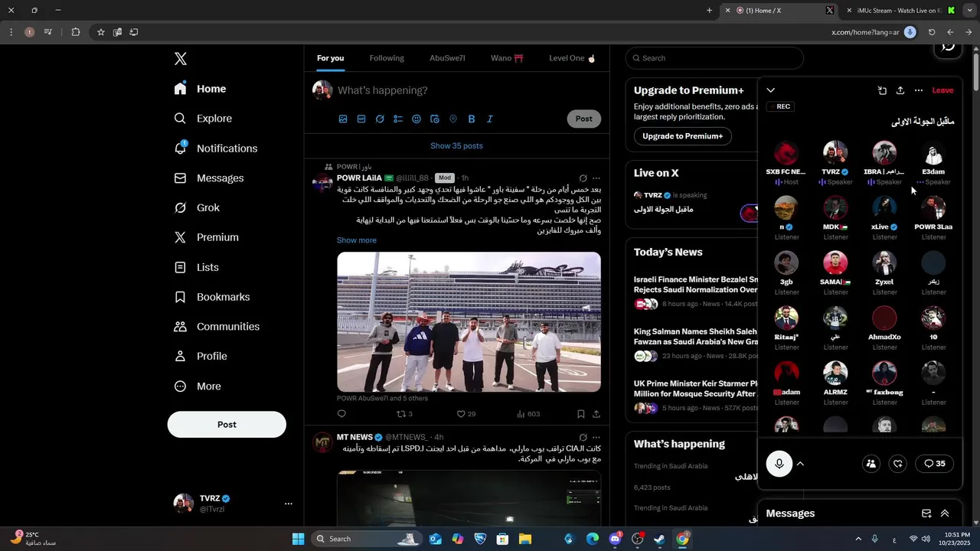
Task: Add an image to the post
Action: click(x=343, y=119)
